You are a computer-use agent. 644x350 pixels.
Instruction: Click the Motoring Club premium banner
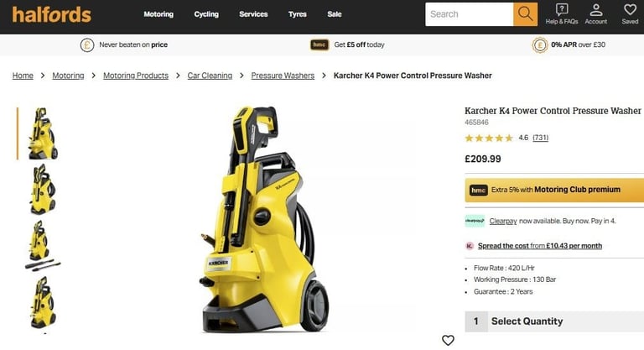point(554,190)
